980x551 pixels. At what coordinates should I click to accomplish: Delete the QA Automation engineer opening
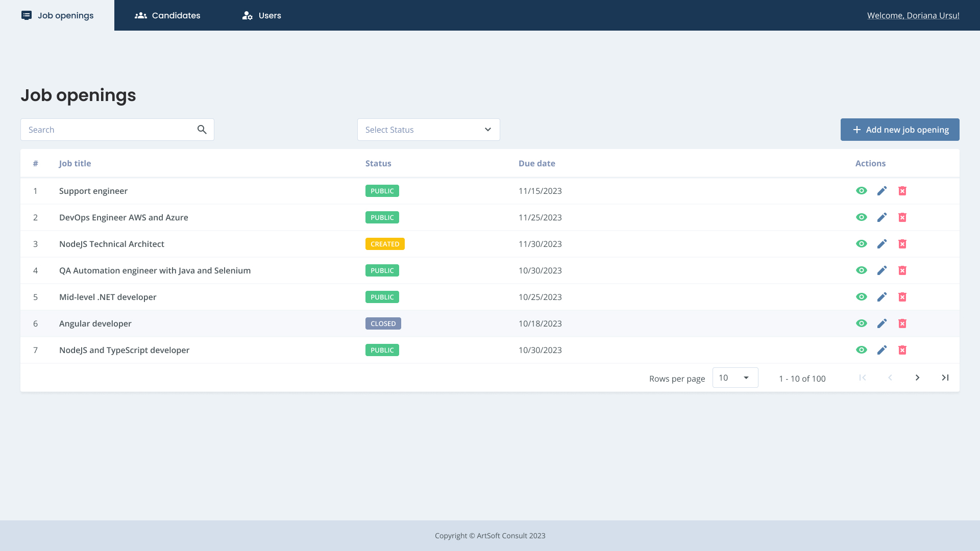[902, 270]
